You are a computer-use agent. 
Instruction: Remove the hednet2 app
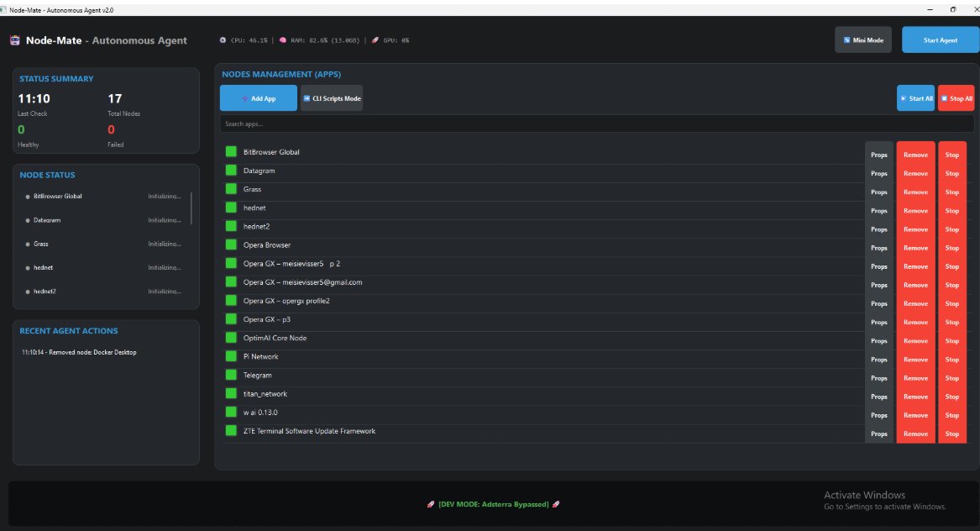point(915,229)
